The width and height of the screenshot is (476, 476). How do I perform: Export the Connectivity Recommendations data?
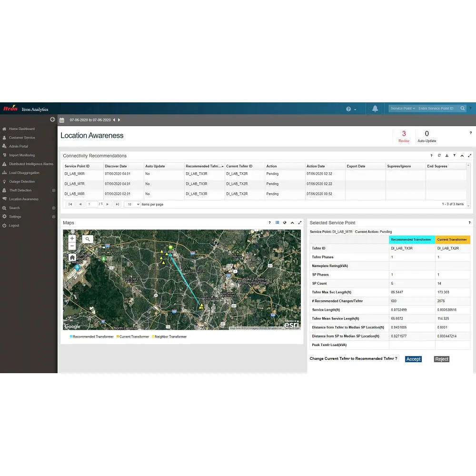pos(446,156)
